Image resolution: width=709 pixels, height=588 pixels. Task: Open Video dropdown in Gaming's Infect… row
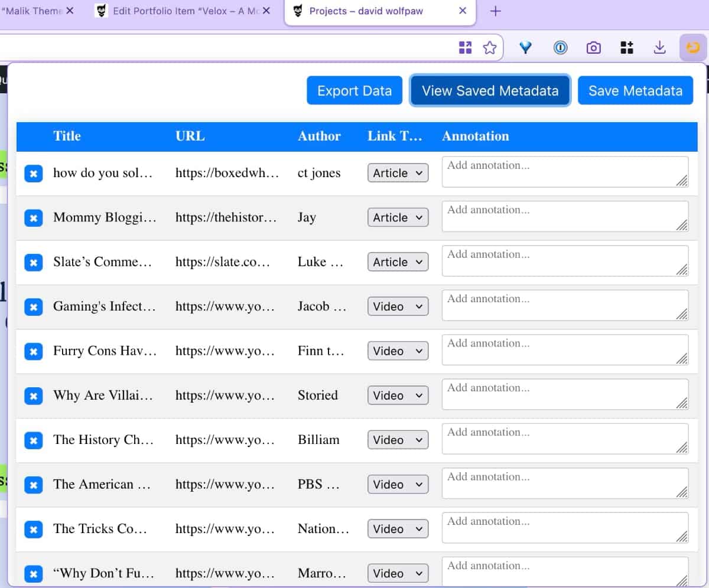(x=398, y=306)
